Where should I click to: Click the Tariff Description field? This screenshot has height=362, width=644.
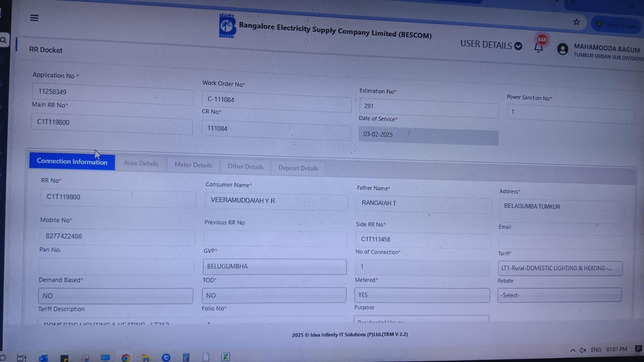[115, 321]
